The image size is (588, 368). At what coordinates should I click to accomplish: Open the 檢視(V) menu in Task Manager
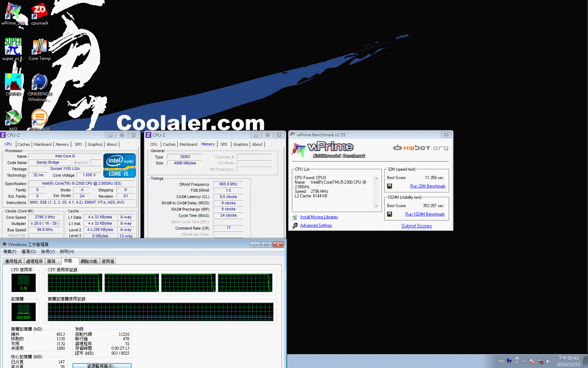pyautogui.click(x=48, y=252)
